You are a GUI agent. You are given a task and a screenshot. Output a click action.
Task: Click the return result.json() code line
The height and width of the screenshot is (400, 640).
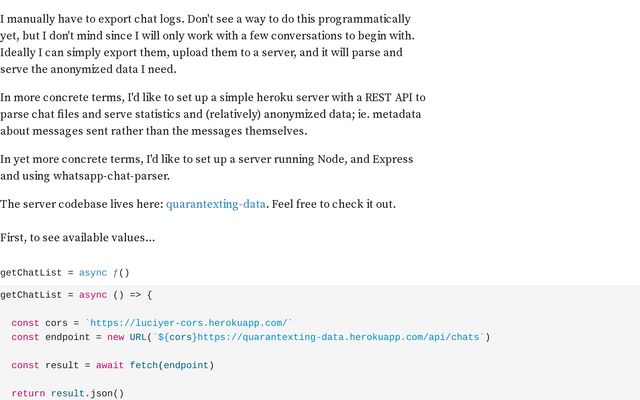click(x=67, y=393)
